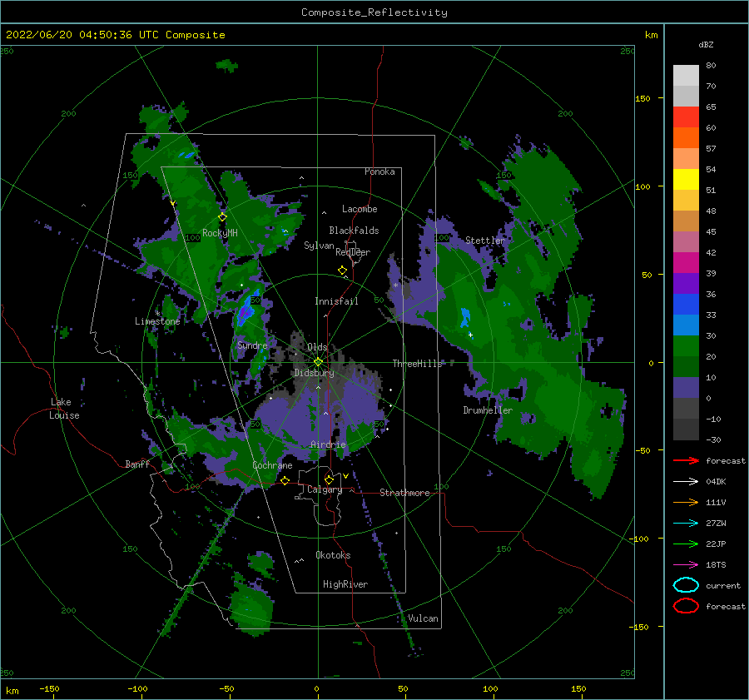Click the yellow -150 label on bottom axis

point(49,688)
